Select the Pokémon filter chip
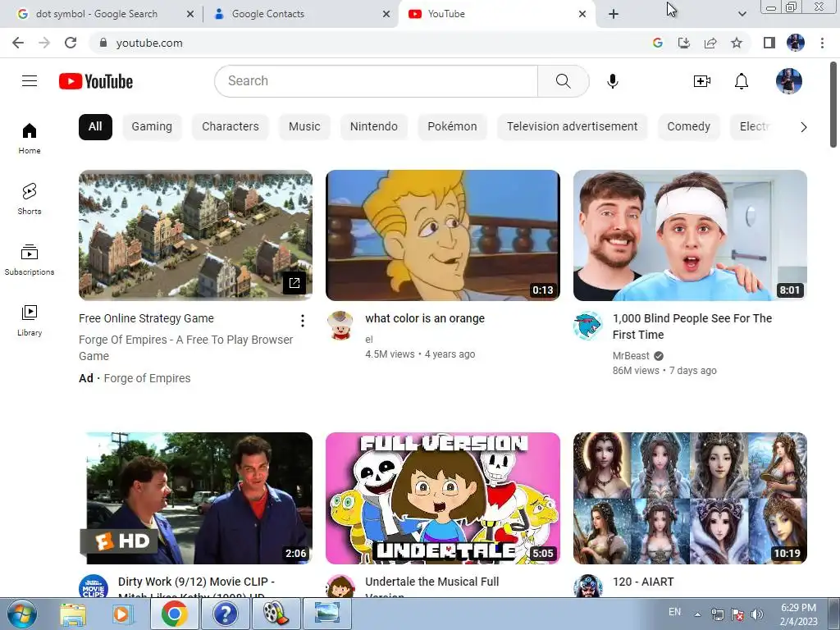The image size is (840, 630). [452, 127]
